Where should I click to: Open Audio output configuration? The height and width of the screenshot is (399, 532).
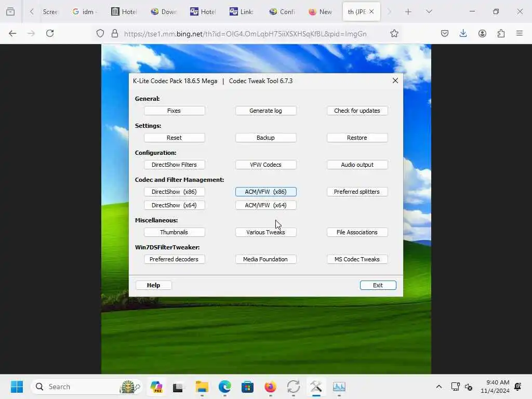click(x=357, y=165)
